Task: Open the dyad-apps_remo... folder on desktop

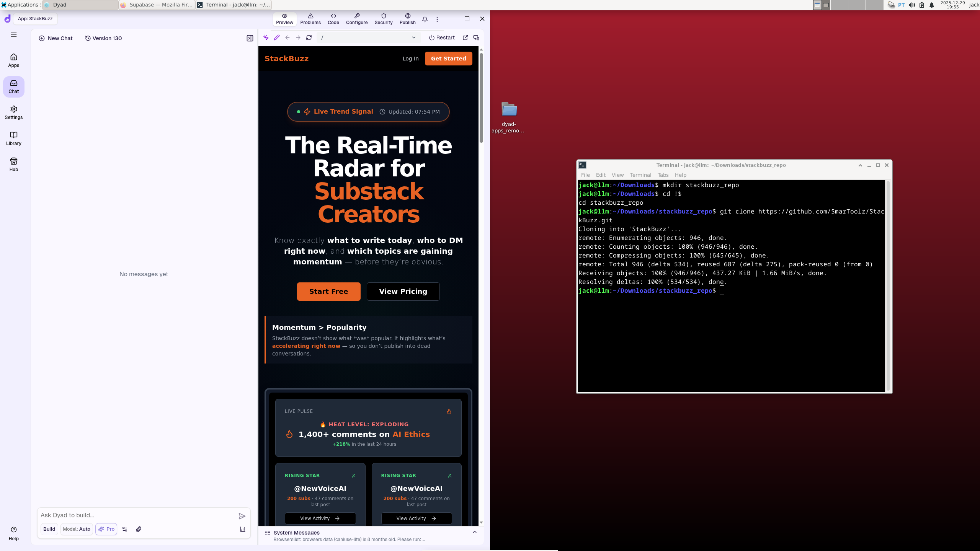Action: coord(509,117)
